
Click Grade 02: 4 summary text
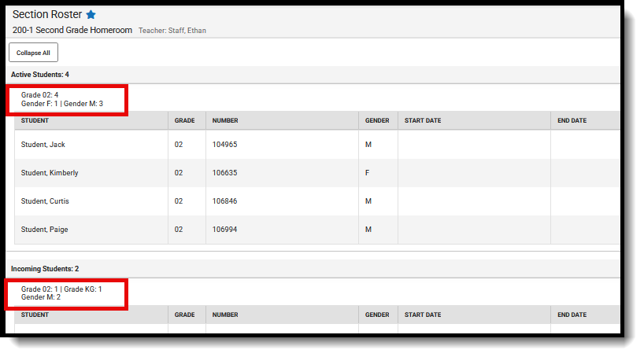click(x=40, y=95)
